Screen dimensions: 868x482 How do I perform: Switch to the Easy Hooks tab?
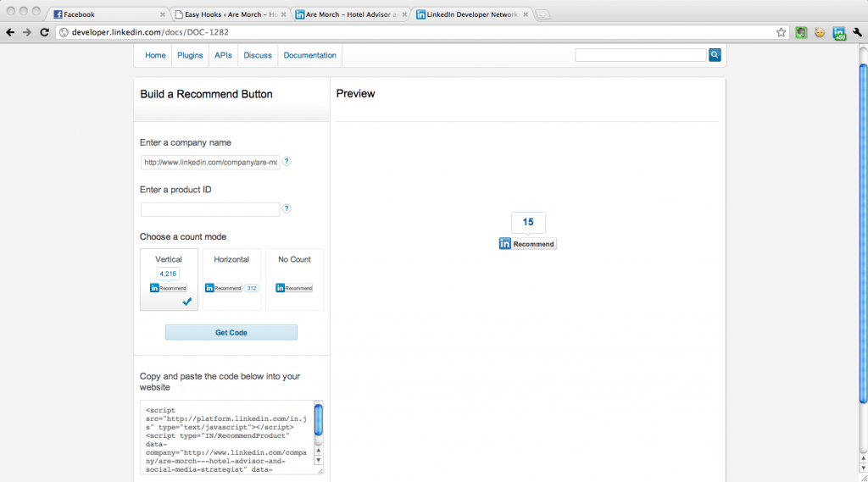click(x=231, y=15)
